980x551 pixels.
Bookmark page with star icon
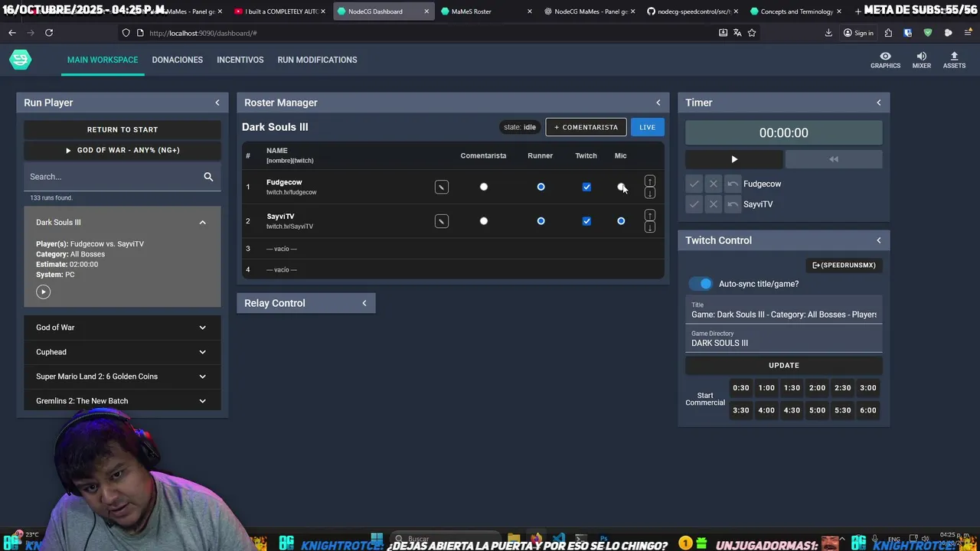click(x=752, y=33)
